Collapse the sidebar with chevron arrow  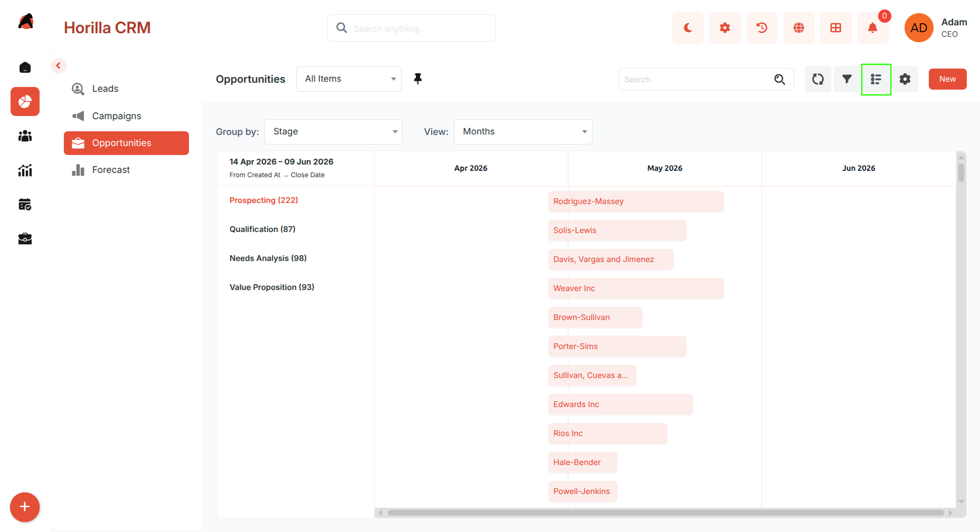tap(58, 66)
